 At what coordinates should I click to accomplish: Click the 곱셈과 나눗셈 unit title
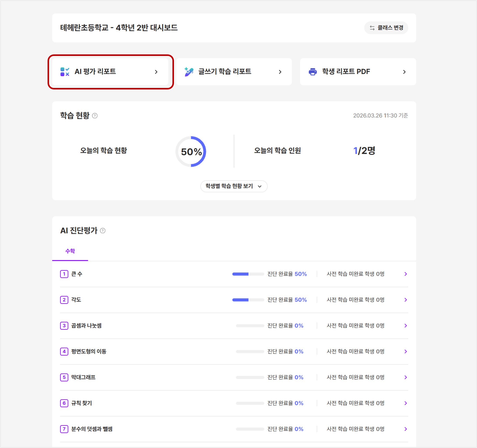coord(86,326)
